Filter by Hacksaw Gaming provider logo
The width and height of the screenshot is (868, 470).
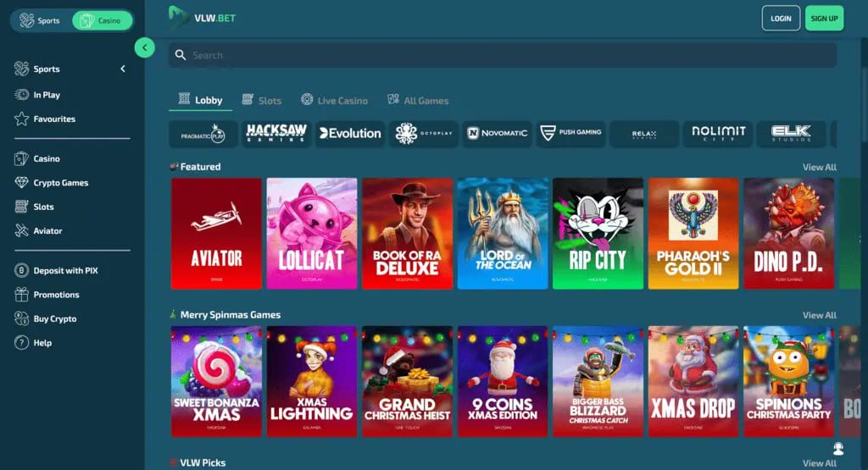tap(276, 134)
